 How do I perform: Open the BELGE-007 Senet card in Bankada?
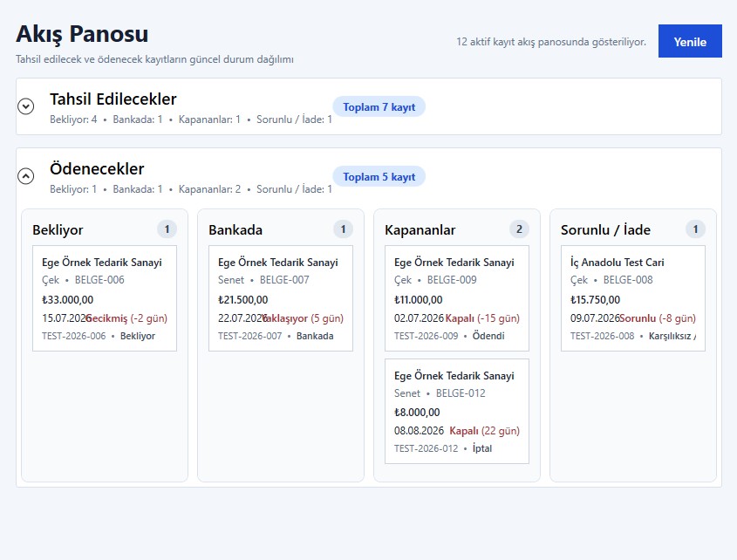click(281, 298)
